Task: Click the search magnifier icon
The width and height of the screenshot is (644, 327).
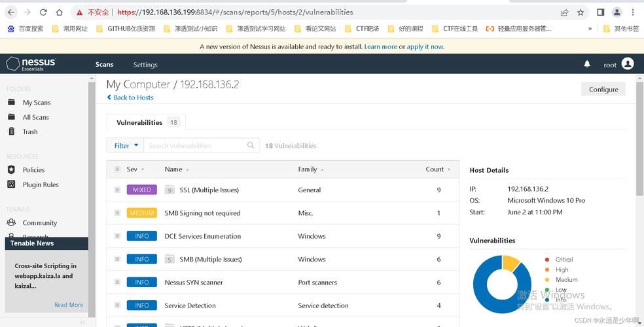Action: 251,145
